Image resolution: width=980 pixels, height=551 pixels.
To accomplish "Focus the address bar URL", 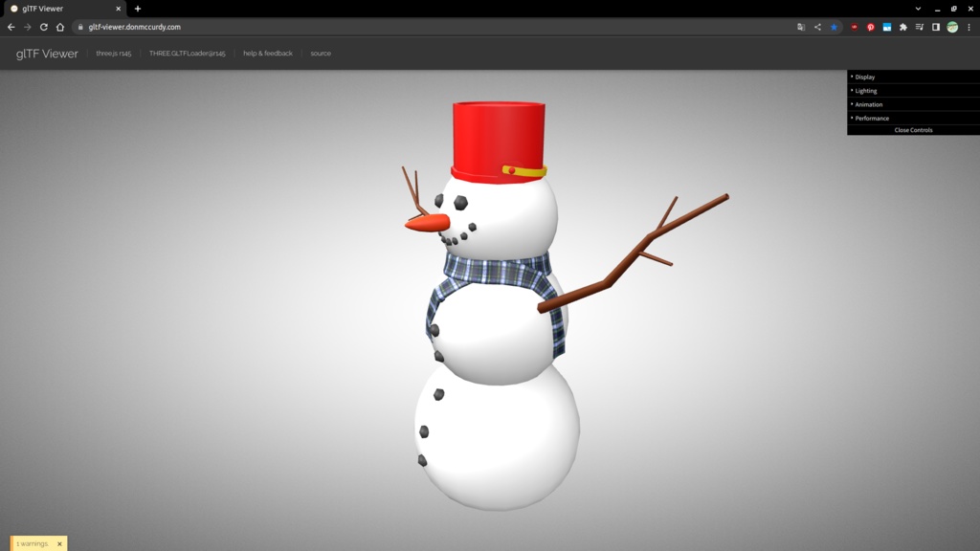I will (134, 27).
